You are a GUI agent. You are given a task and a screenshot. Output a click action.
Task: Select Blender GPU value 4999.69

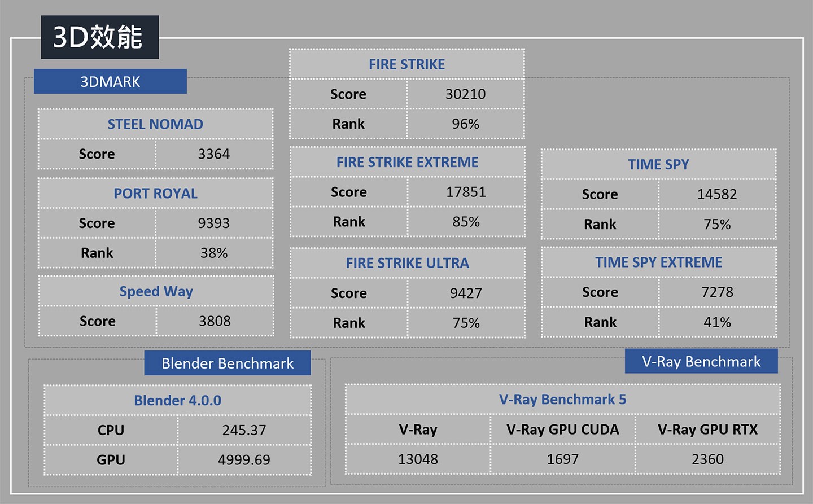244,460
